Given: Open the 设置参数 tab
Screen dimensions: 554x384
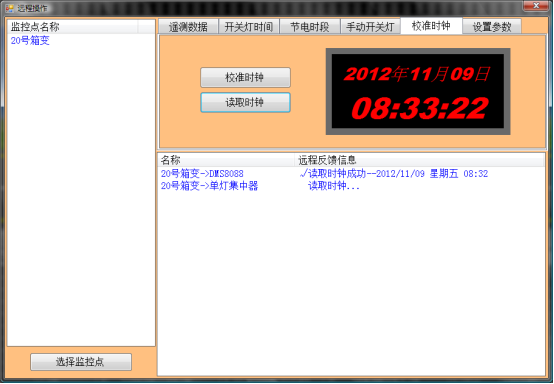Looking at the screenshot, I should point(492,27).
